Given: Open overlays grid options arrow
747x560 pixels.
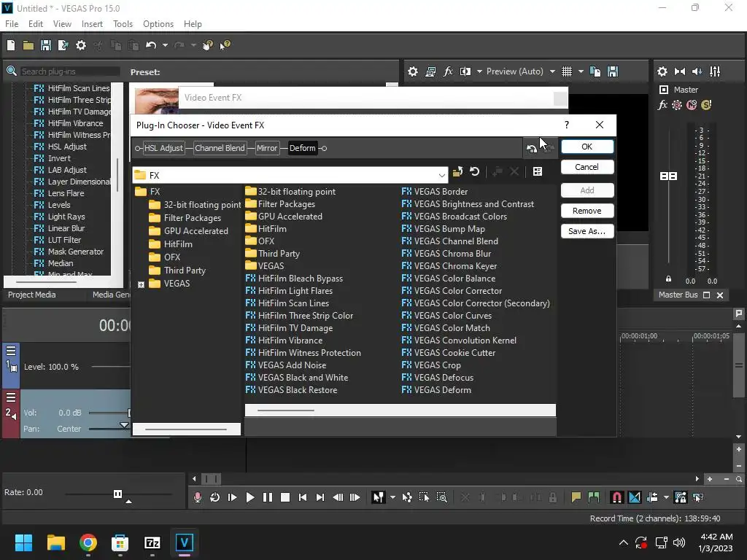Looking at the screenshot, I should pyautogui.click(x=581, y=71).
